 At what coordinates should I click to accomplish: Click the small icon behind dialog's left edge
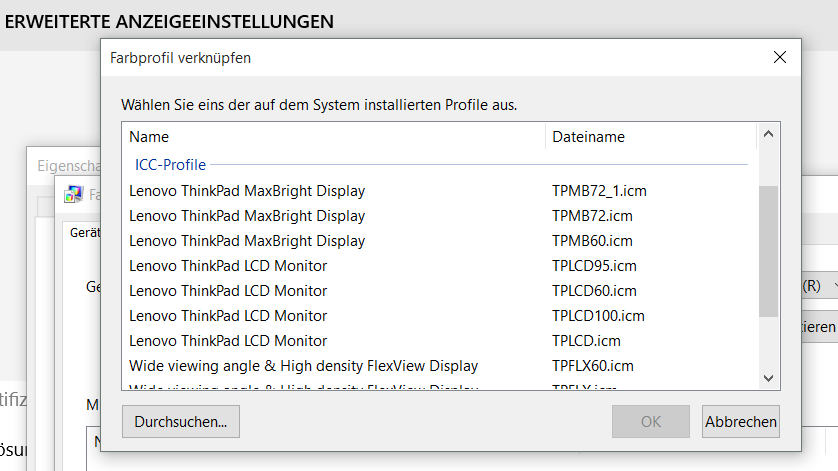click(x=73, y=194)
